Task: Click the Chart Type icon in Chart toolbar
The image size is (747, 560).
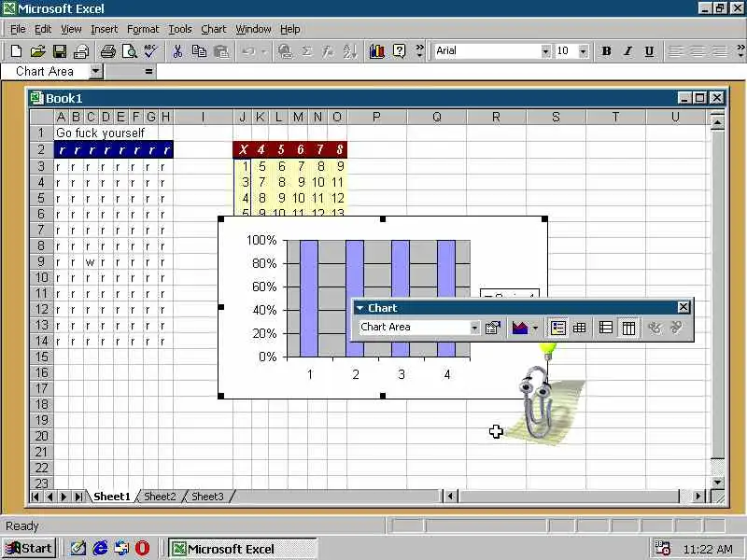Action: click(x=519, y=328)
